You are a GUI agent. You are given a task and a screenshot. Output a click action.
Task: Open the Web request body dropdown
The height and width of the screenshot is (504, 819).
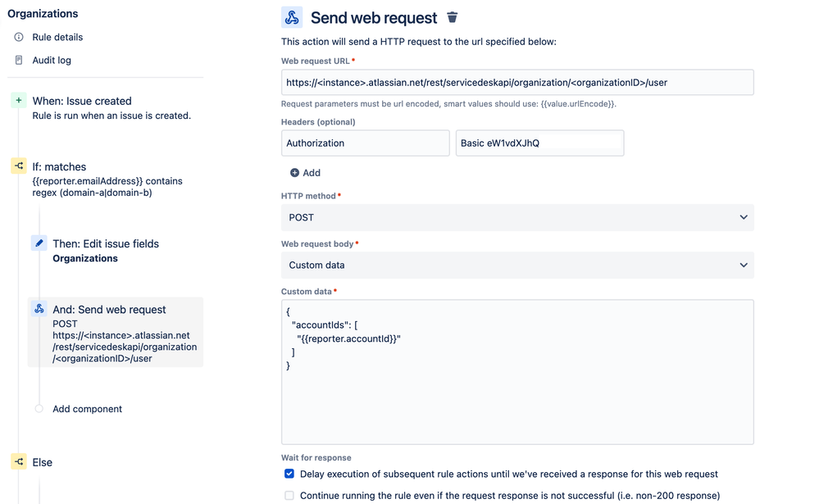click(x=517, y=265)
